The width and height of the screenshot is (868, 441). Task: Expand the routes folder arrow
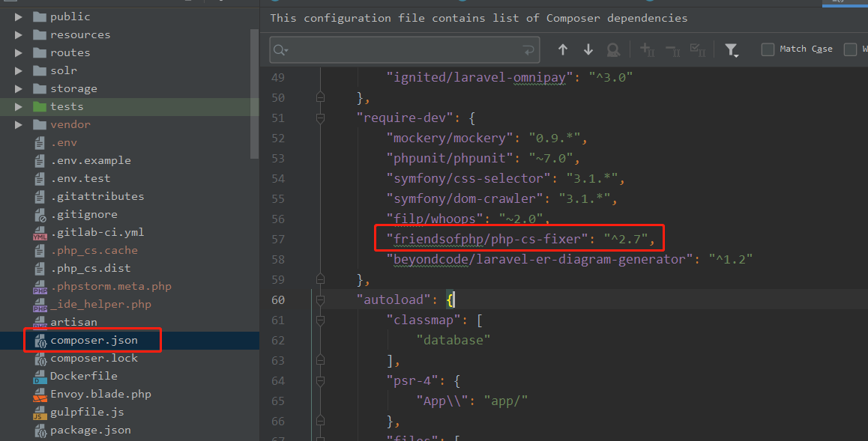18,53
